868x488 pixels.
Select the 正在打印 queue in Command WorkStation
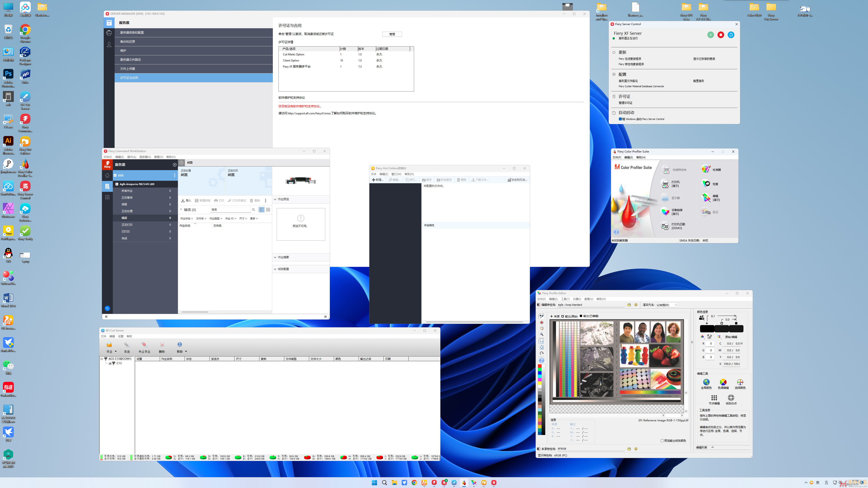(145, 225)
